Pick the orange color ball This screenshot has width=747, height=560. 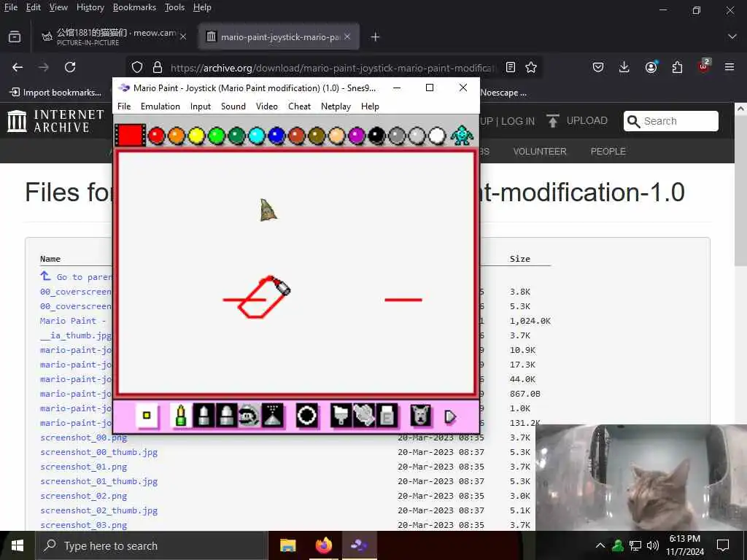177,136
